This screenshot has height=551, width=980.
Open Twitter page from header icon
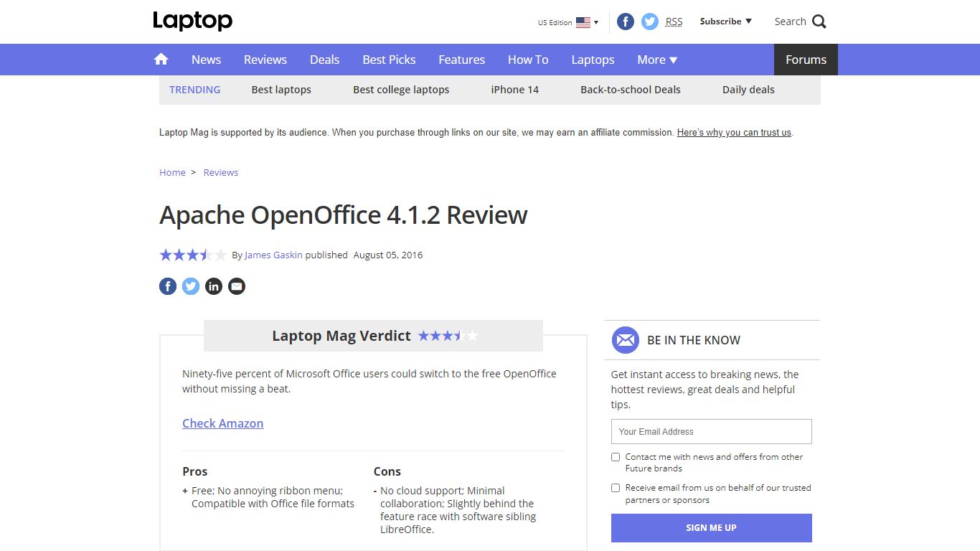point(650,22)
